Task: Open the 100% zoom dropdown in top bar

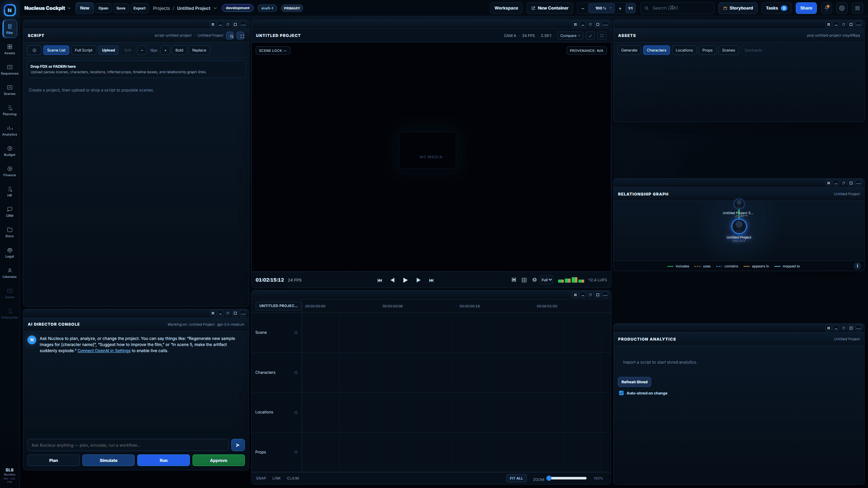Action: tap(601, 8)
